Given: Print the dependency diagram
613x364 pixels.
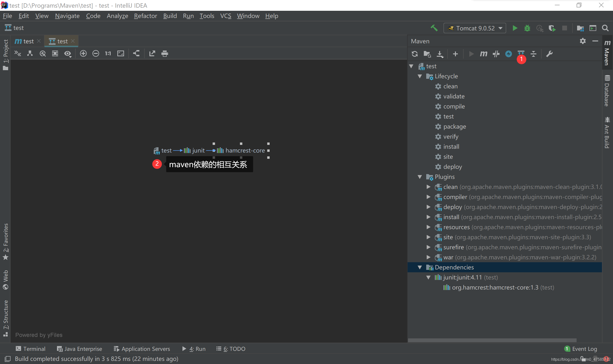Looking at the screenshot, I should [165, 53].
